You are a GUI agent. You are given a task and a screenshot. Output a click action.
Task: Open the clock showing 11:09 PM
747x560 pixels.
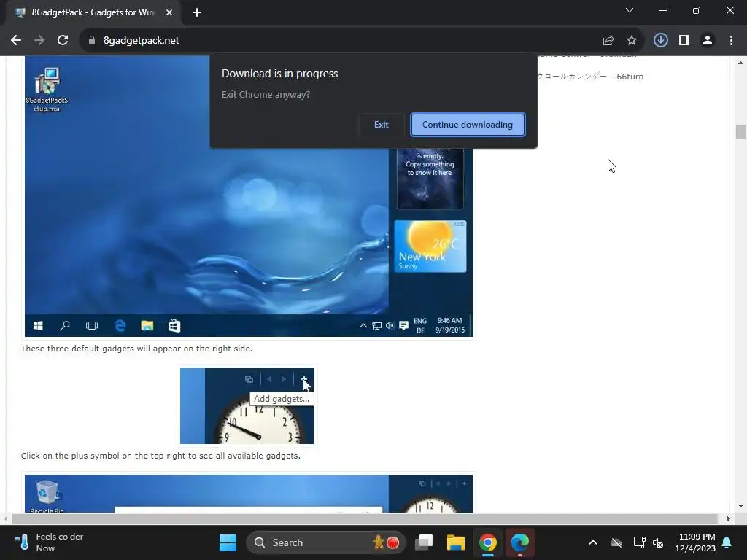(695, 542)
